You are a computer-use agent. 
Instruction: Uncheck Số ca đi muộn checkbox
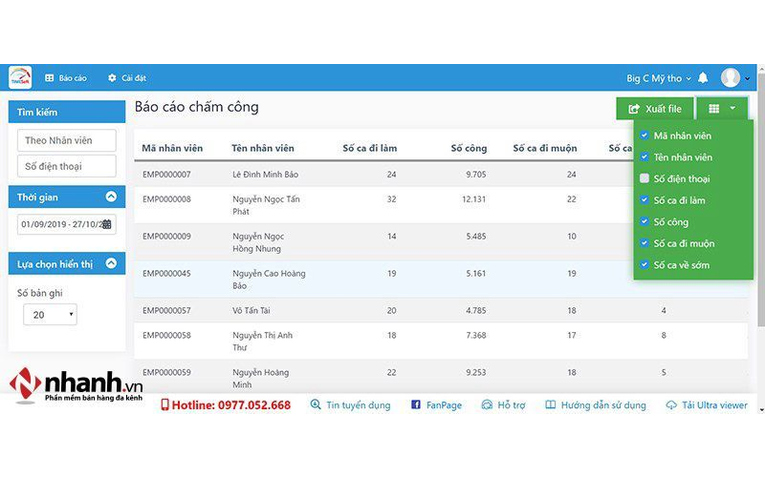(x=644, y=243)
